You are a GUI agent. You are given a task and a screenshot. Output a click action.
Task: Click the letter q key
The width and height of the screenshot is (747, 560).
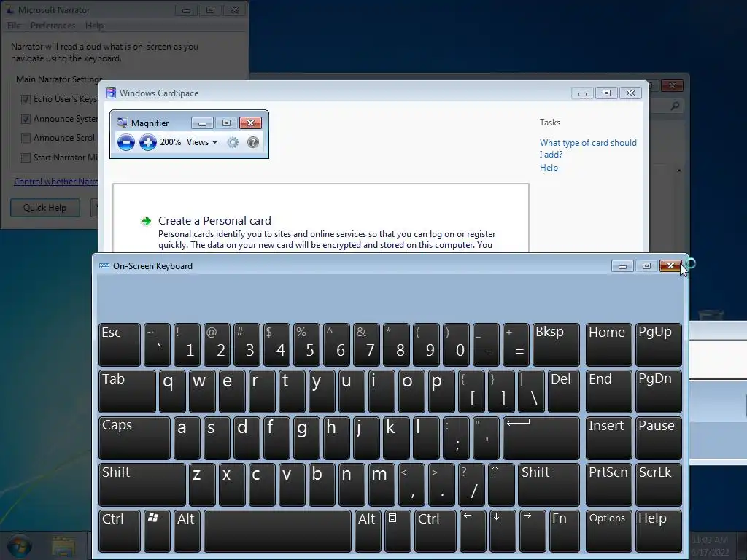point(172,391)
